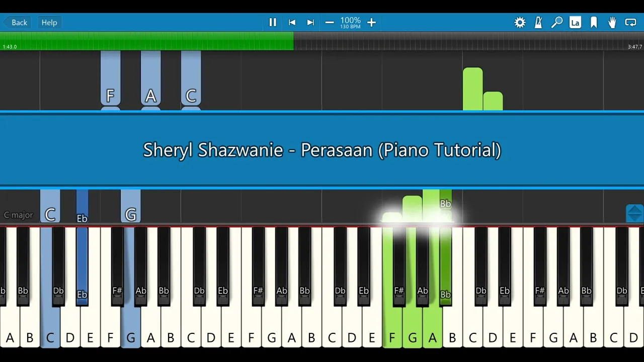The image size is (644, 362).
Task: Click the 3:47.7 total time label
Action: point(634,47)
